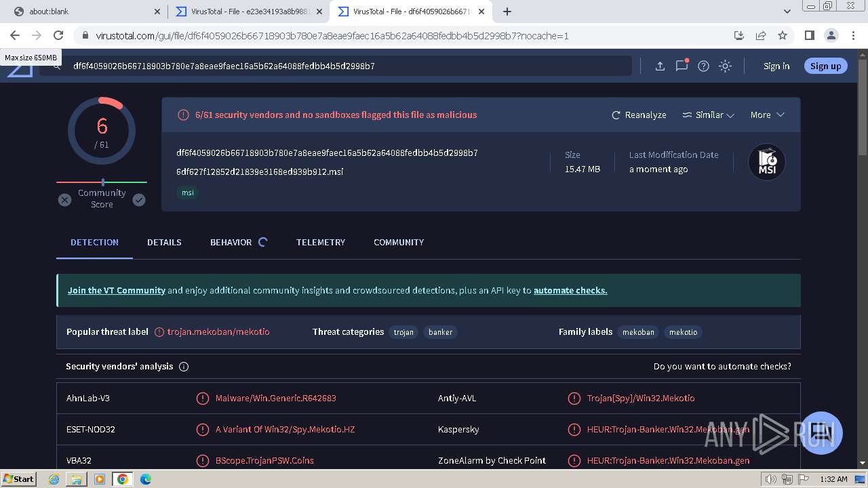
Task: Expand the Similar dropdown
Action: tap(708, 115)
